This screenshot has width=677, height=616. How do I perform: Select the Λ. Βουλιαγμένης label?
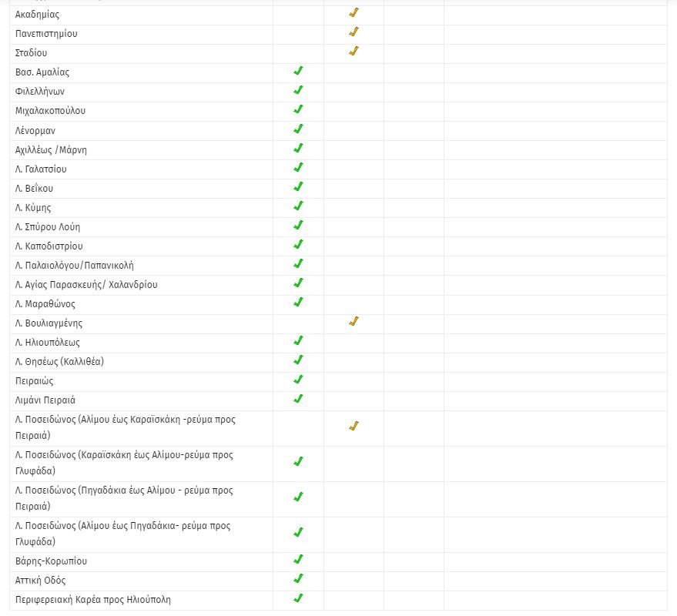[x=49, y=323]
